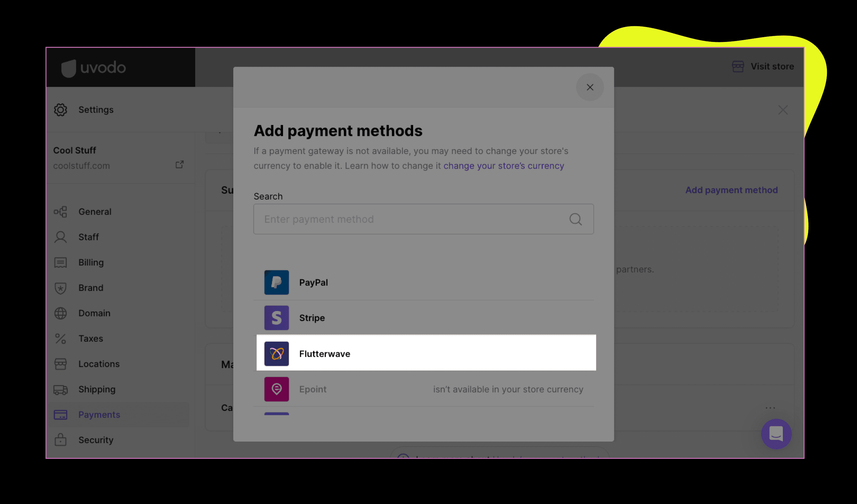This screenshot has width=857, height=504.
Task: Open the Billing section in the sidebar
Action: coord(91,262)
